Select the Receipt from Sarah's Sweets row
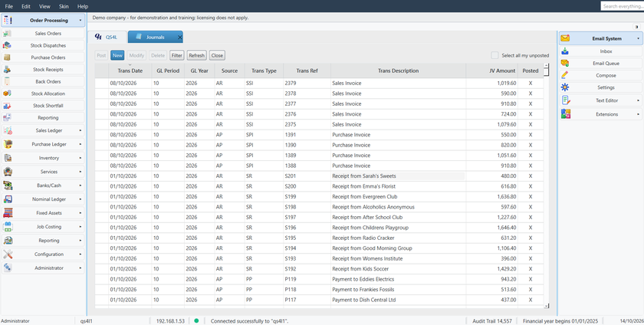644x325 pixels. [319, 176]
